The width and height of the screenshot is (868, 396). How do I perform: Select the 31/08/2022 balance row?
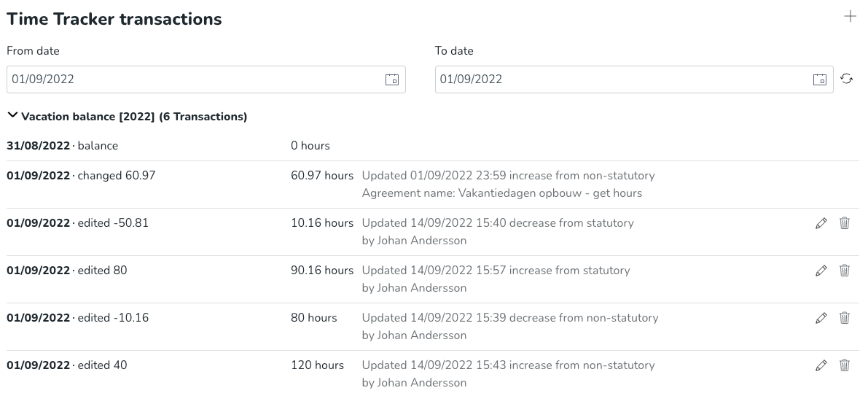pos(433,146)
